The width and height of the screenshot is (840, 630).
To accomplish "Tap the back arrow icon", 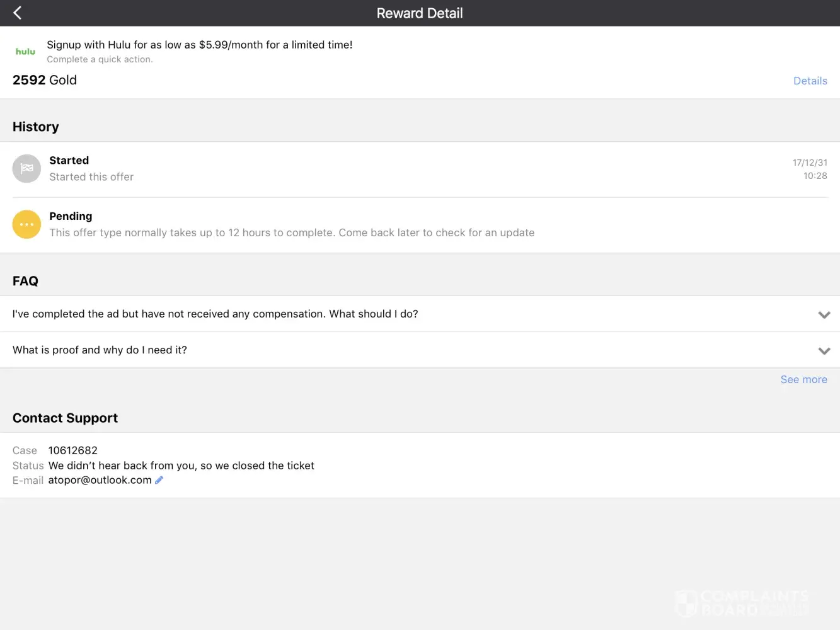I will point(18,13).
